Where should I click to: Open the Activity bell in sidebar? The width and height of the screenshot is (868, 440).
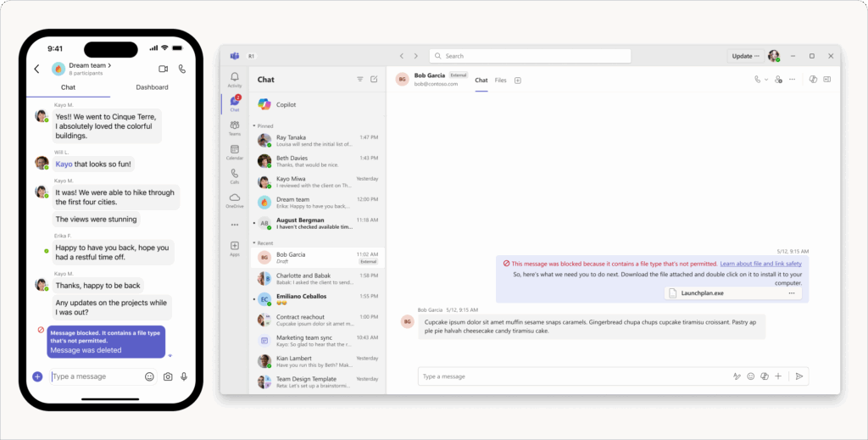pyautogui.click(x=235, y=80)
